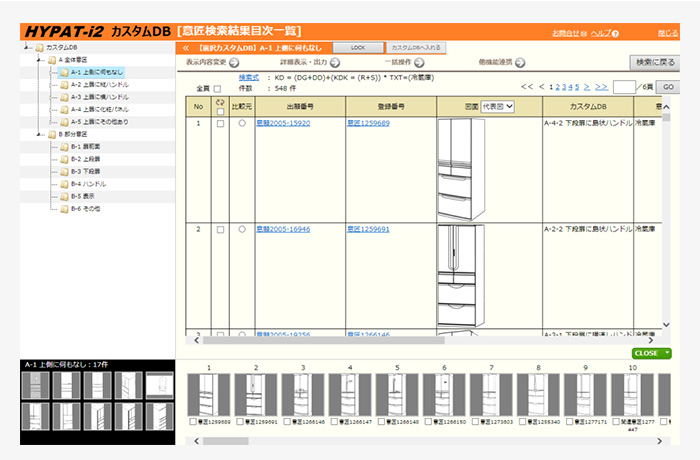Click the folder icon of A-5 tree node
This screenshot has width=700, height=460.
coord(64,122)
